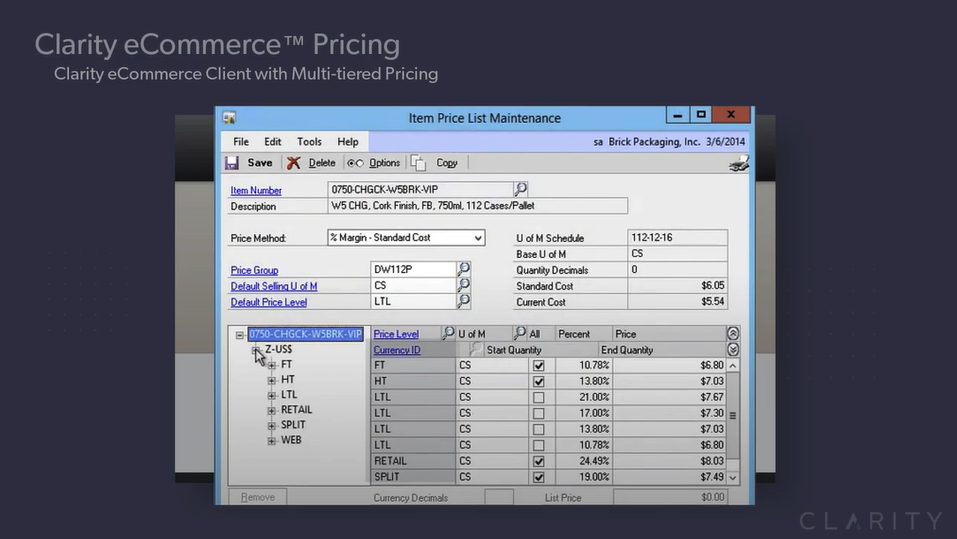Image resolution: width=957 pixels, height=539 pixels.
Task: Click grid vertical scrollbar thumb
Action: (733, 415)
